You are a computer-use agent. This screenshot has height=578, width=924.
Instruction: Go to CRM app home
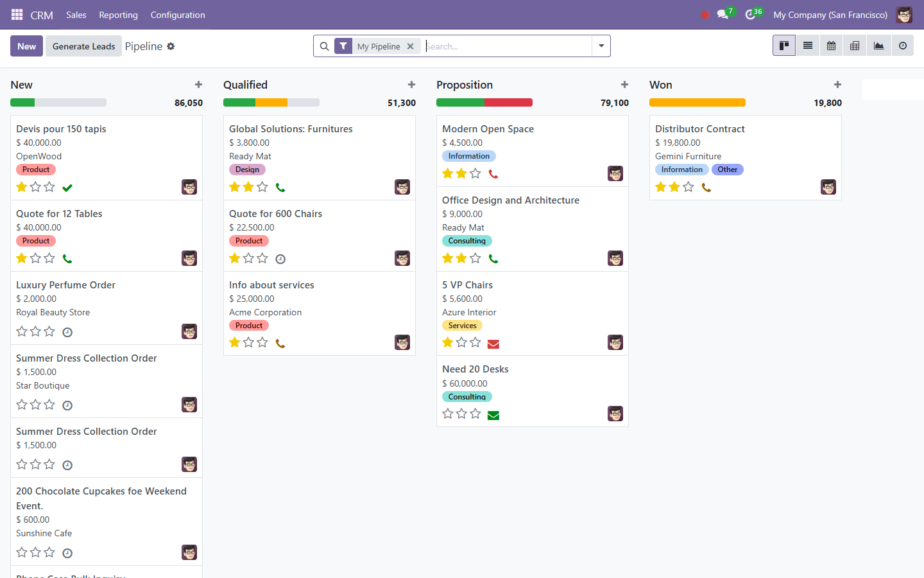pos(42,15)
